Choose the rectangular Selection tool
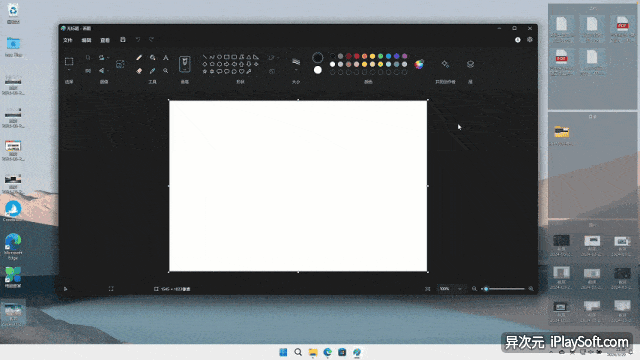Image resolution: width=640 pixels, height=360 pixels. [x=69, y=62]
